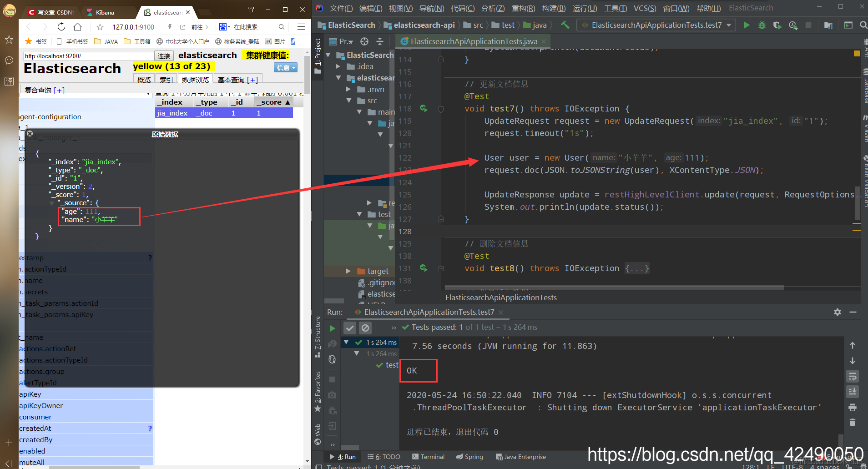Toggle scroll to end in Run console
Image resolution: width=868 pixels, height=469 pixels.
[853, 392]
